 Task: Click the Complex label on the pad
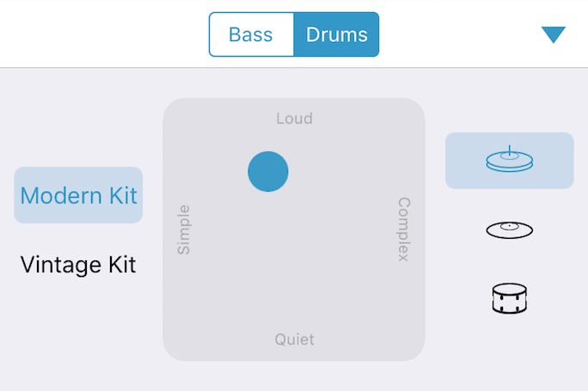404,229
